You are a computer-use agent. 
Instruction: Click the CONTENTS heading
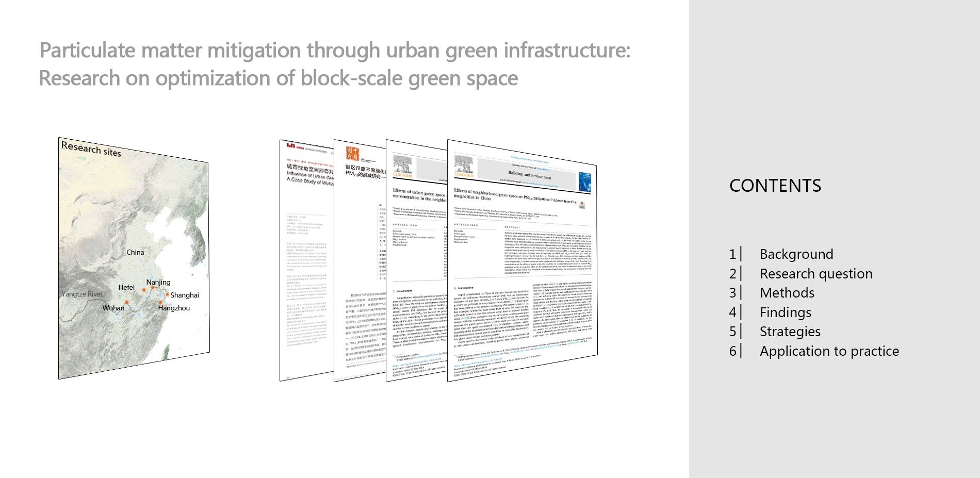[775, 186]
